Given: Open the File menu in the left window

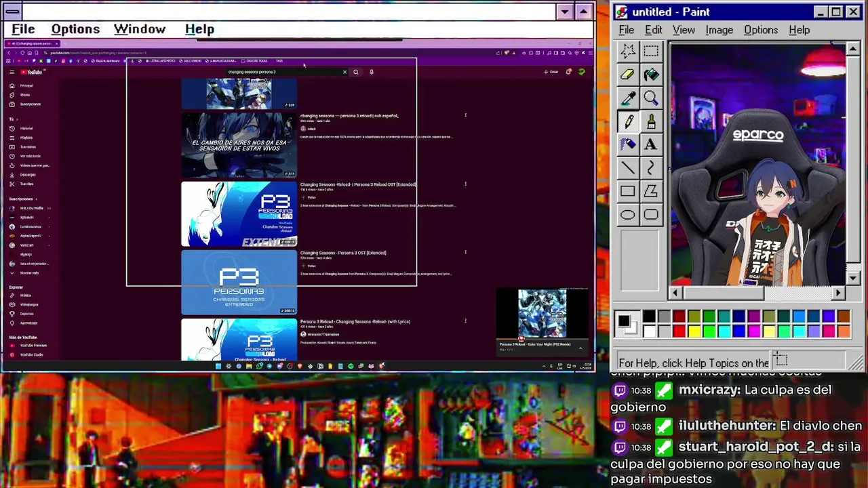Looking at the screenshot, I should [x=23, y=29].
